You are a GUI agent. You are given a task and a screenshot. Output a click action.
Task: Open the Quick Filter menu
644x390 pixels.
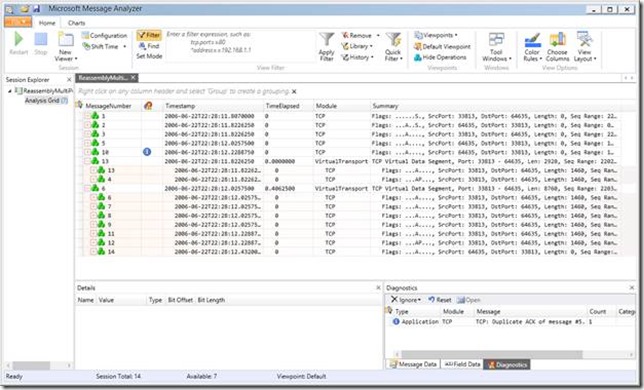[393, 46]
